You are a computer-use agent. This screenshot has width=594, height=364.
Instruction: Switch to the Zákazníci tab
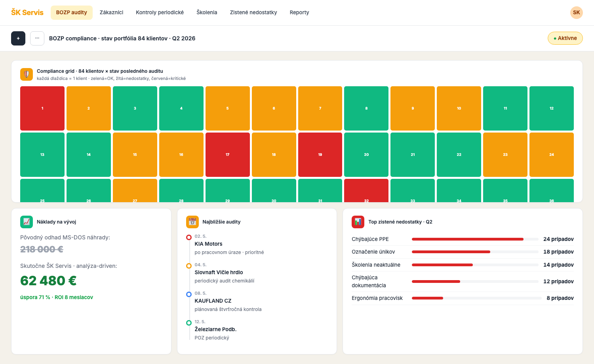point(112,13)
